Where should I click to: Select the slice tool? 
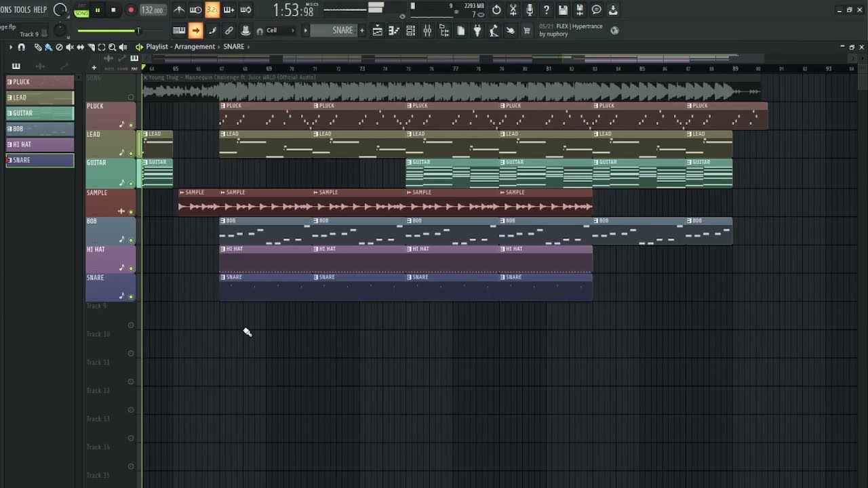(92, 47)
